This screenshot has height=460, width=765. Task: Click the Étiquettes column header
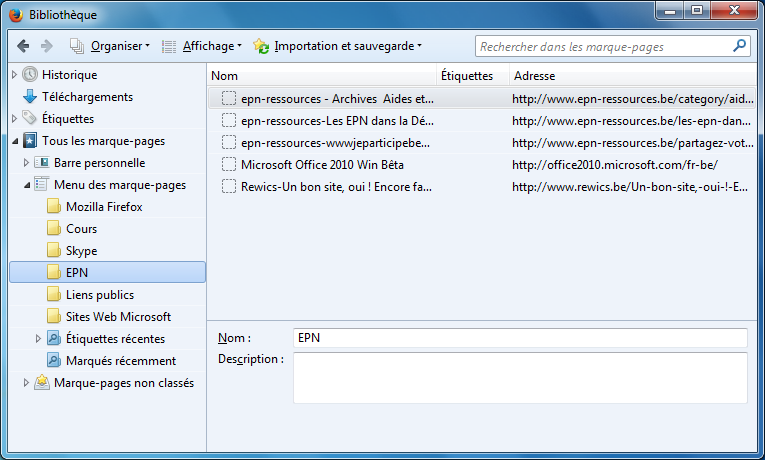(x=472, y=76)
